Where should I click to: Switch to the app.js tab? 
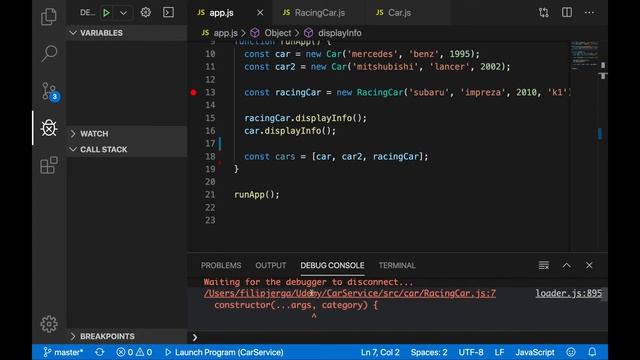221,13
